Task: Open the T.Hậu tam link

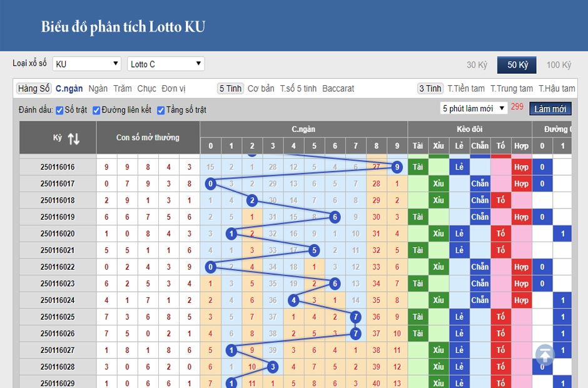Action: (x=557, y=89)
